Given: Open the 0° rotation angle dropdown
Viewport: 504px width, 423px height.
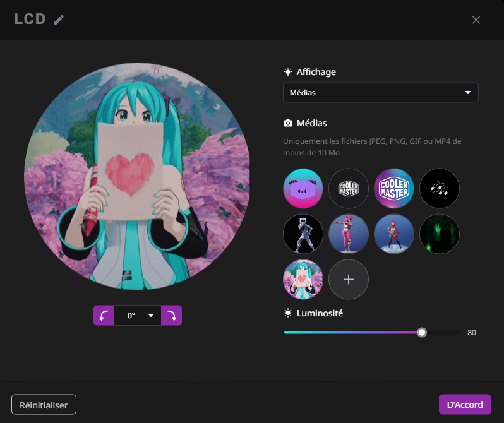Looking at the screenshot, I should pyautogui.click(x=138, y=315).
